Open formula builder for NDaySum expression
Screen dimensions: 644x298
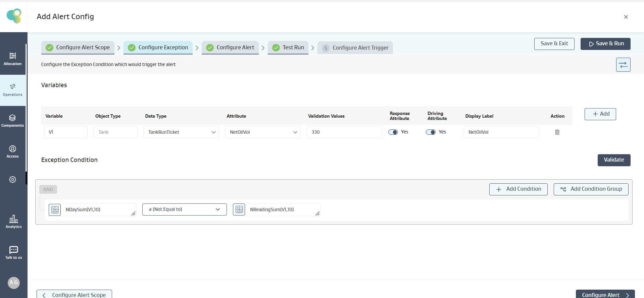(x=55, y=210)
